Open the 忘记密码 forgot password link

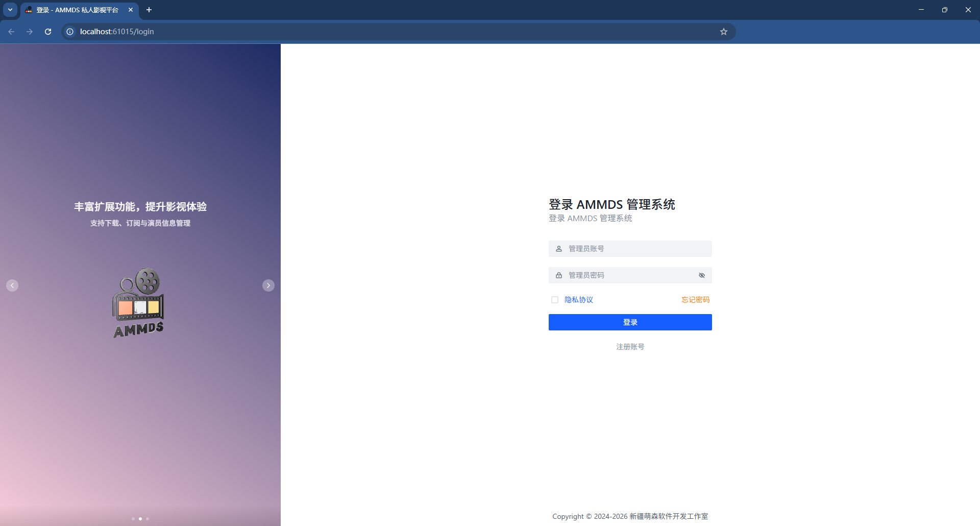coord(695,300)
